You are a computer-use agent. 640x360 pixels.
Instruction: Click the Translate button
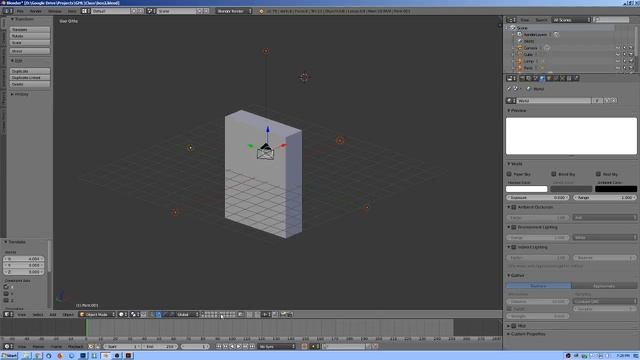point(30,30)
